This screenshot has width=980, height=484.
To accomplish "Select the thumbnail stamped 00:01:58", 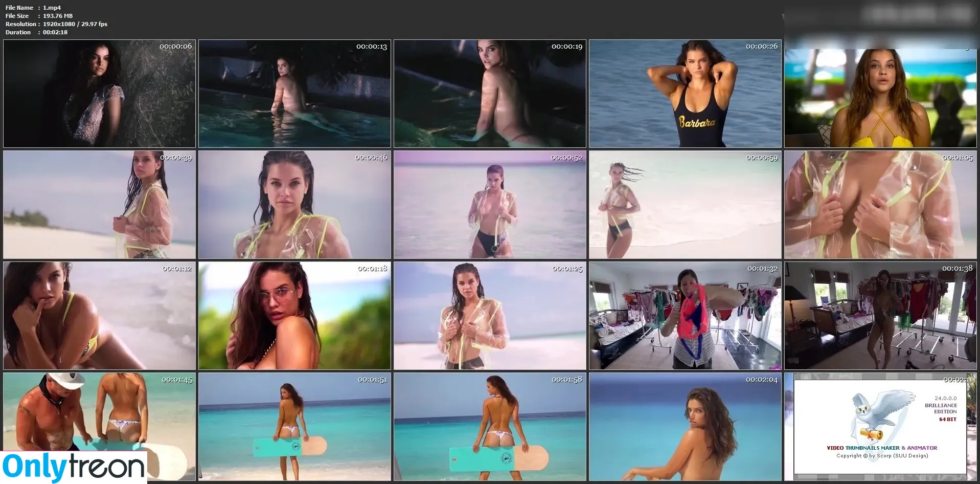I will 490,427.
